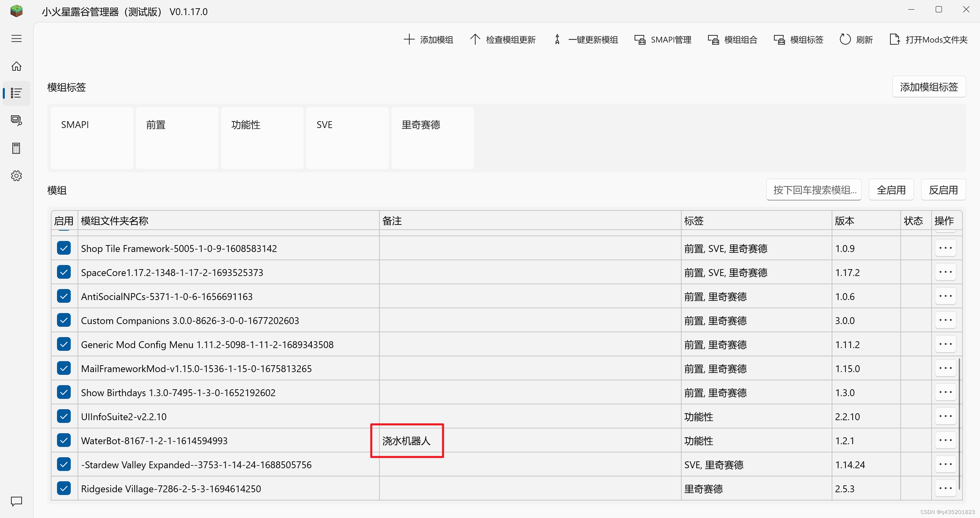Click 打开Mods文件夹 toolbar item
Viewport: 980px width, 518px height.
(x=928, y=39)
